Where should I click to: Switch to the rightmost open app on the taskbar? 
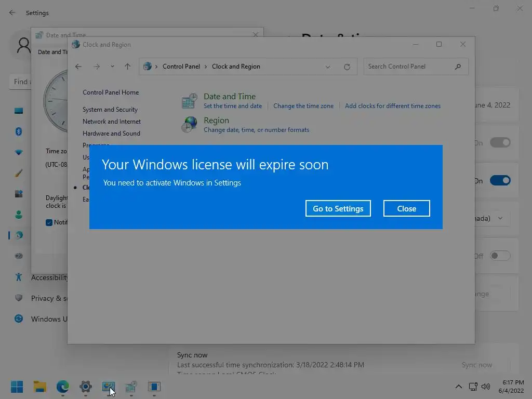pyautogui.click(x=154, y=387)
